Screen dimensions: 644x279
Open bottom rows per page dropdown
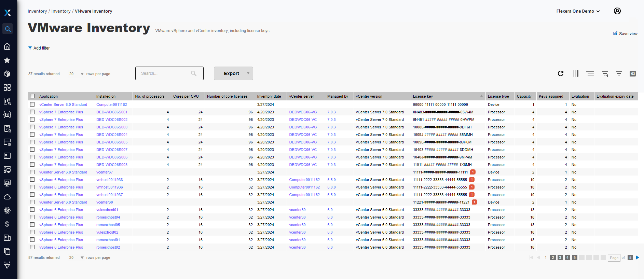coord(76,257)
